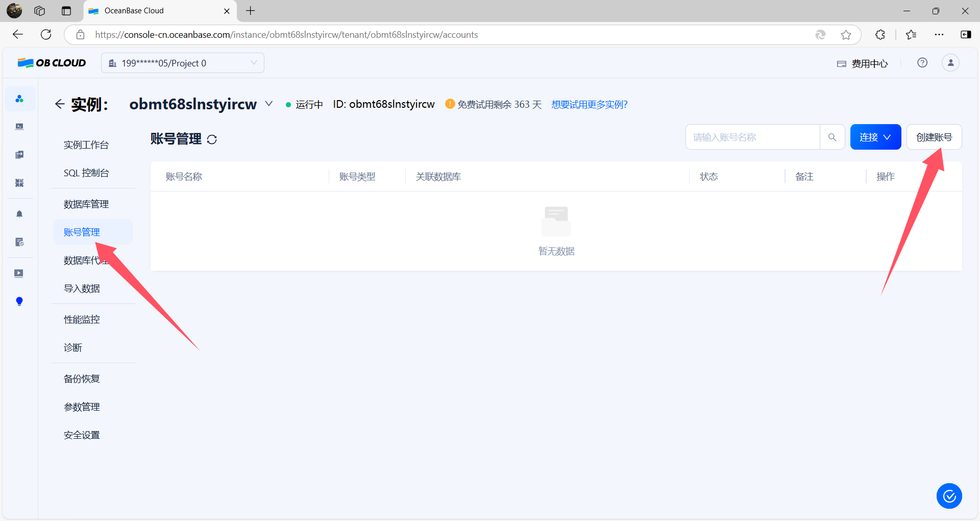Image resolution: width=980 pixels, height=521 pixels.
Task: Open the 想要试用更多实例? link
Action: click(590, 105)
